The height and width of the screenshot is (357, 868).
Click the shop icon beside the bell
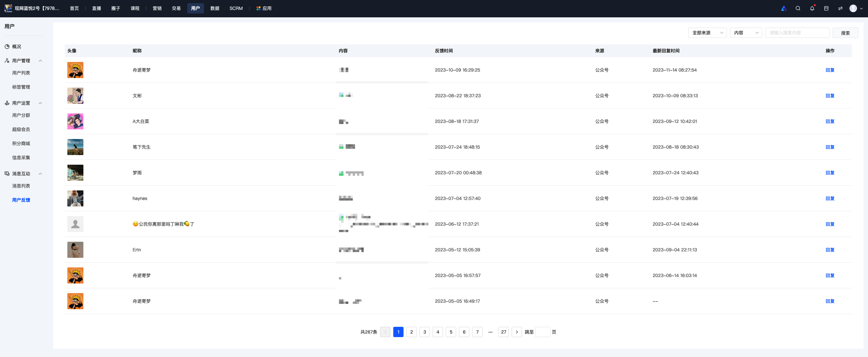(x=826, y=8)
